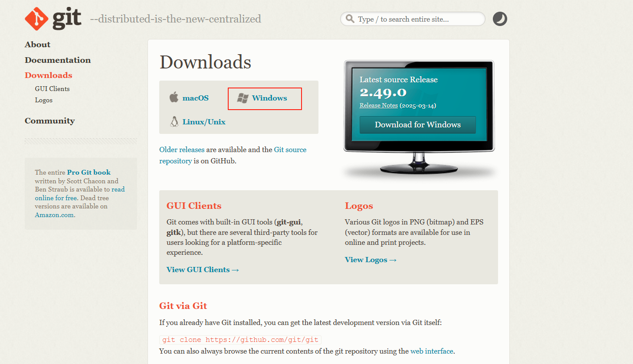Image resolution: width=633 pixels, height=364 pixels.
Task: Follow the View Logos arrow link
Action: point(371,260)
